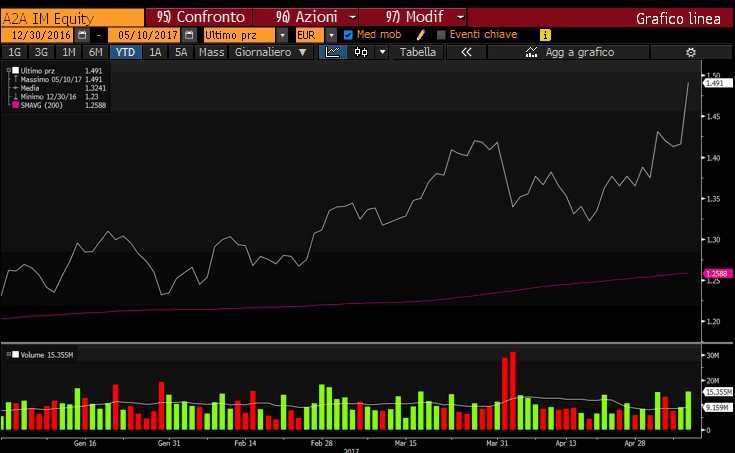The width and height of the screenshot is (735, 453).
Task: Click the pink 1.2588 moving average axis tag
Action: click(x=718, y=273)
